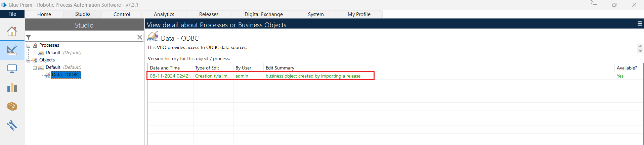Select the Studio sidebar pencil icon
The width and height of the screenshot is (644, 145).
tap(12, 50)
